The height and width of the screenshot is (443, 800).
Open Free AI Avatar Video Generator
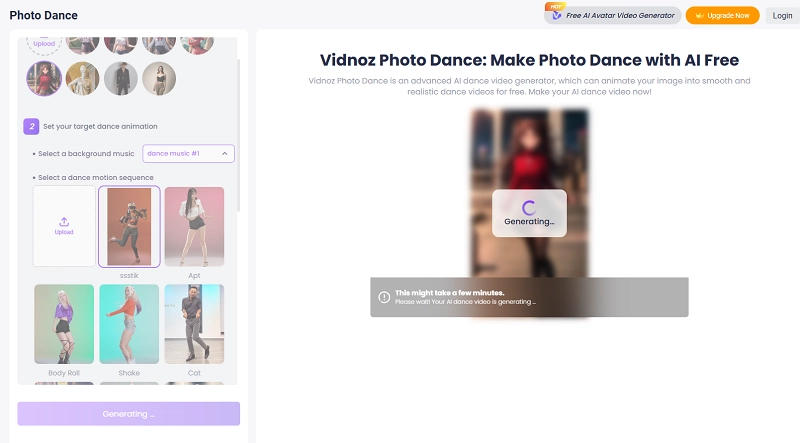tap(613, 15)
